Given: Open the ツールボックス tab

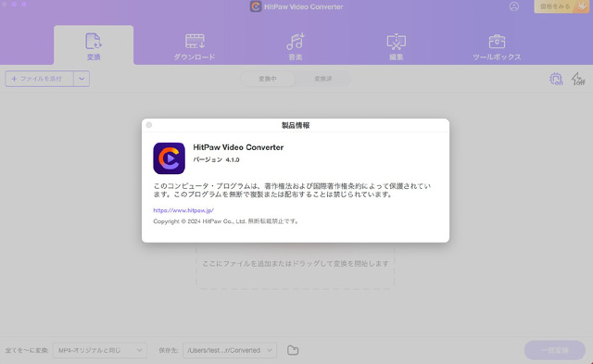Looking at the screenshot, I should [x=497, y=47].
